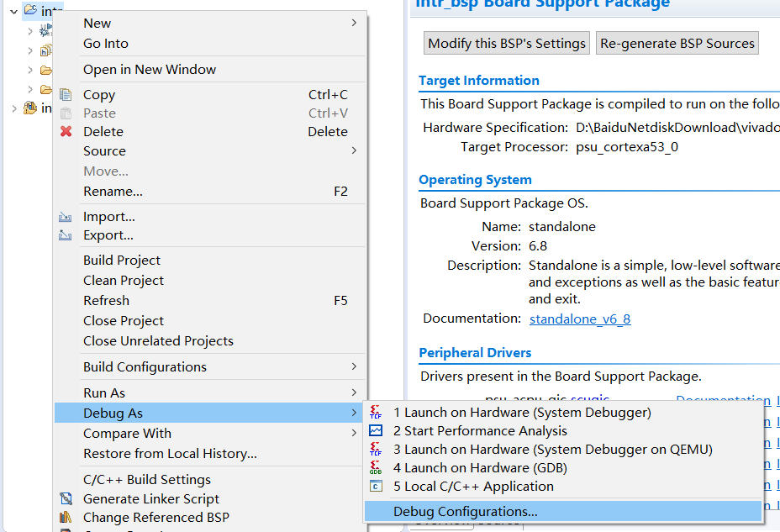Click the Copy icon in context menu
This screenshot has width=780, height=532.
tap(66, 95)
